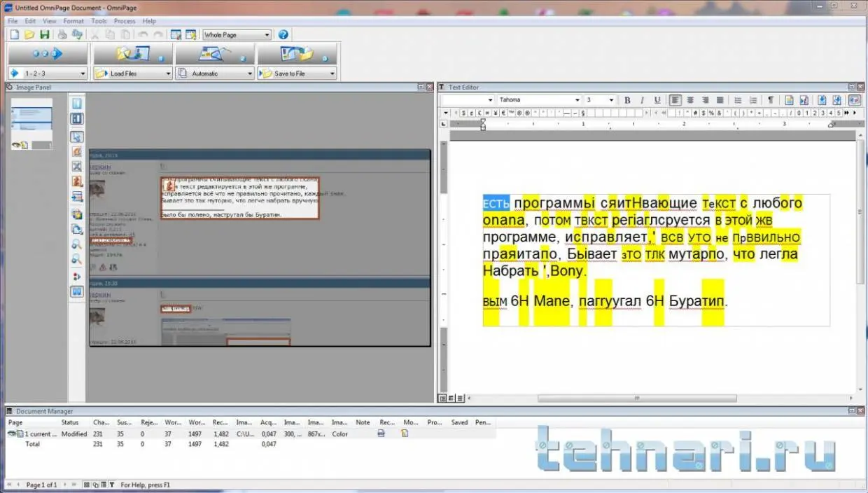Click the scissors Cut icon
868x493 pixels.
[95, 34]
